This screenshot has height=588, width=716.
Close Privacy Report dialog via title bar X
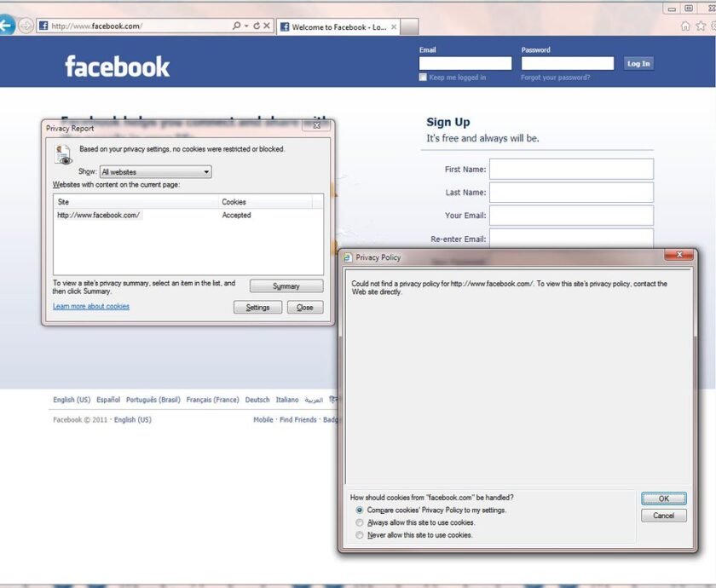click(316, 125)
